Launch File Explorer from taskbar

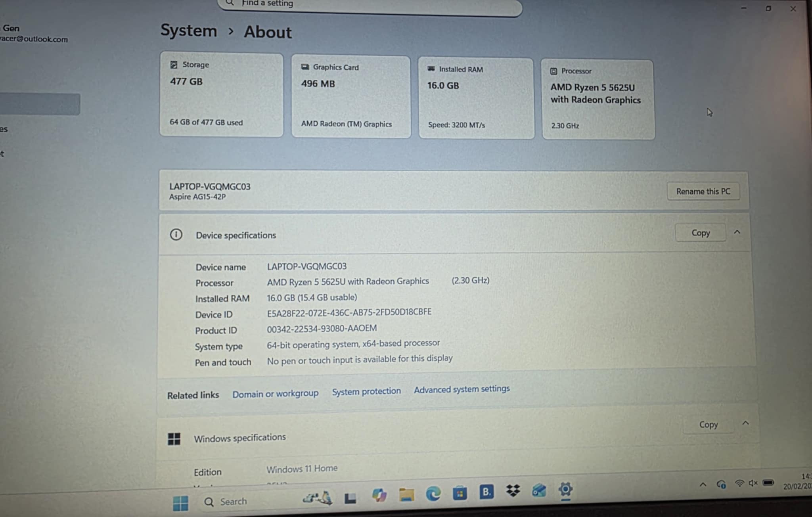coord(406,494)
